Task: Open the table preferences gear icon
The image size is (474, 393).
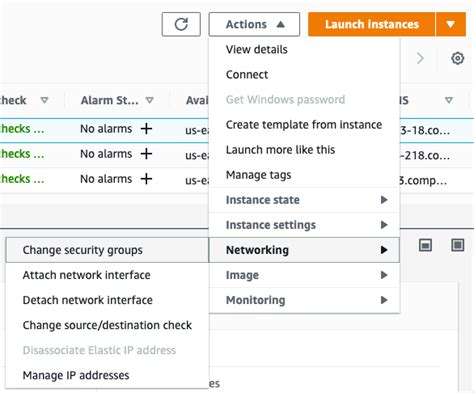Action: click(458, 58)
